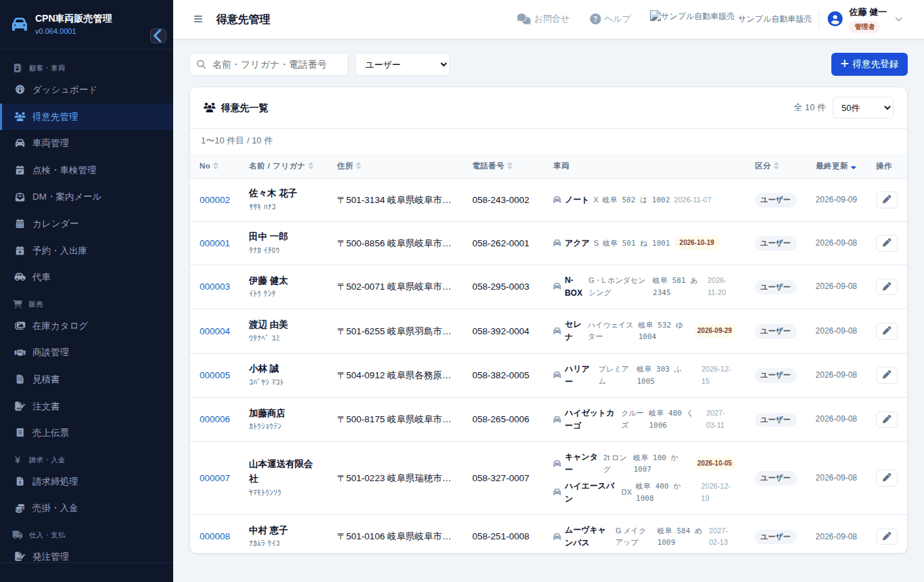Click the 2026-09-29 date badge for セレナ
Viewport: 924px width, 582px height.
coord(715,331)
